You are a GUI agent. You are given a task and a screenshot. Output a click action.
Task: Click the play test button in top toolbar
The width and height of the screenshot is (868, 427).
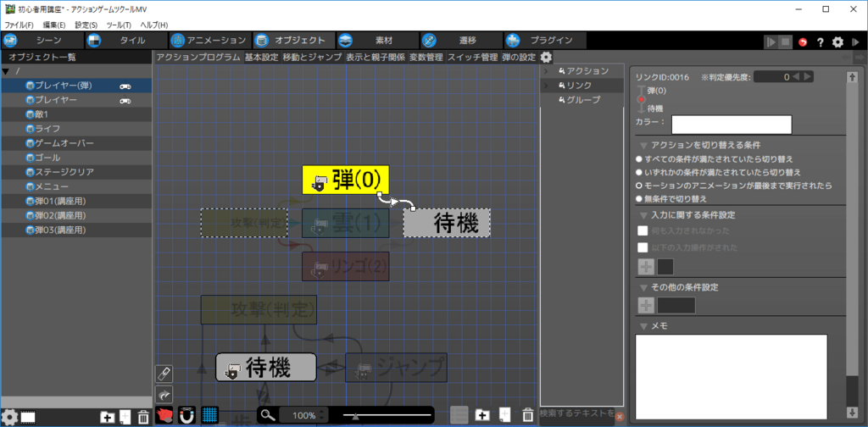[771, 42]
